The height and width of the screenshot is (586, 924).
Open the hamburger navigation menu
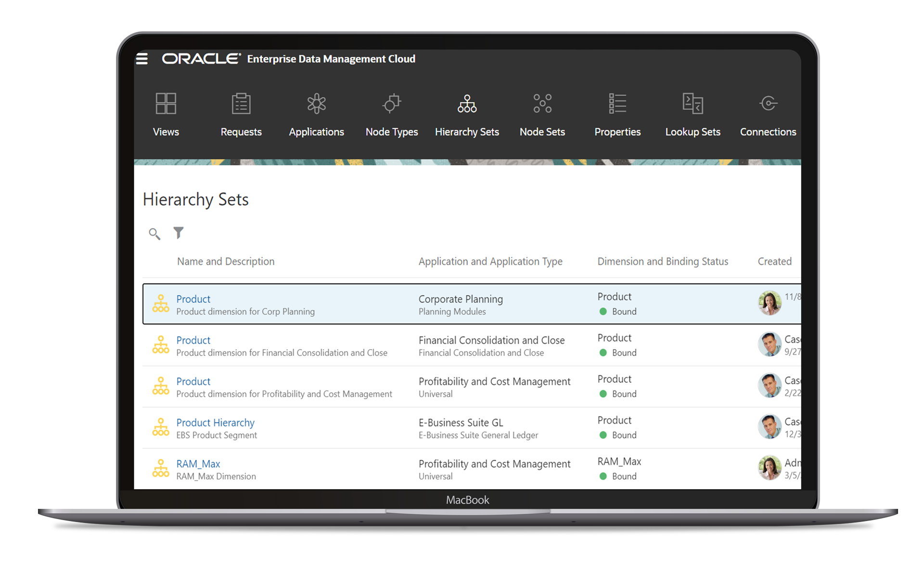(x=142, y=59)
